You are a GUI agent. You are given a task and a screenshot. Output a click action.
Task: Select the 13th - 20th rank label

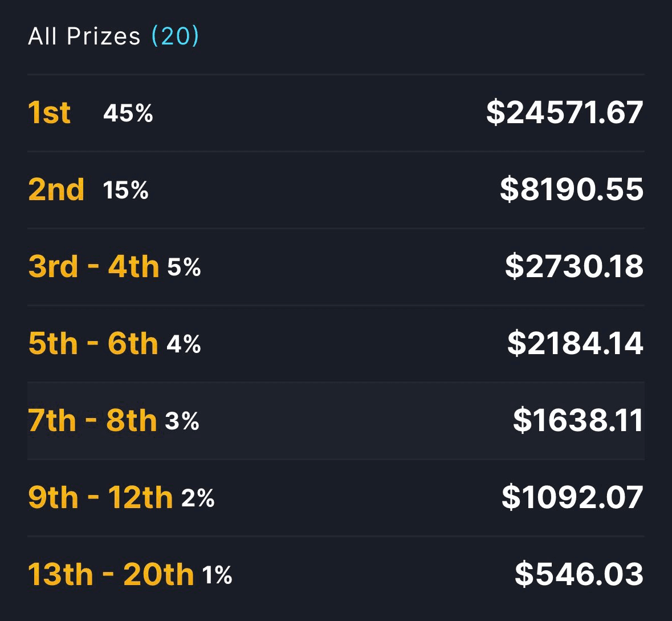[x=111, y=574]
